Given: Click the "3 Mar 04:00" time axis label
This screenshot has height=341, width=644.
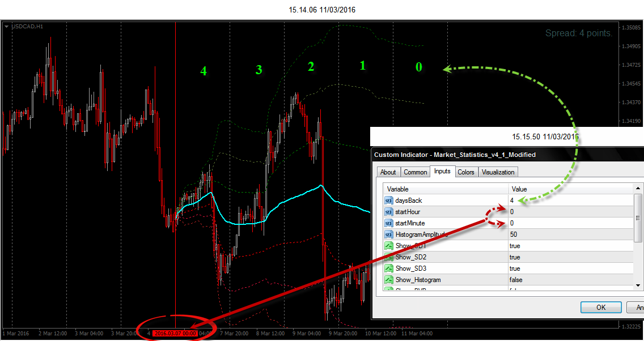Looking at the screenshot, I should point(89,334).
